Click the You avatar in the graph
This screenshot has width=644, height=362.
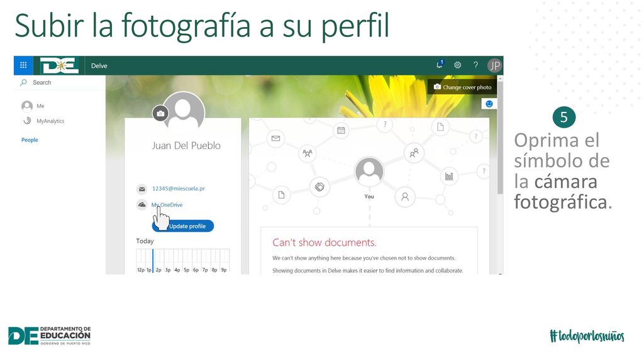click(x=369, y=171)
